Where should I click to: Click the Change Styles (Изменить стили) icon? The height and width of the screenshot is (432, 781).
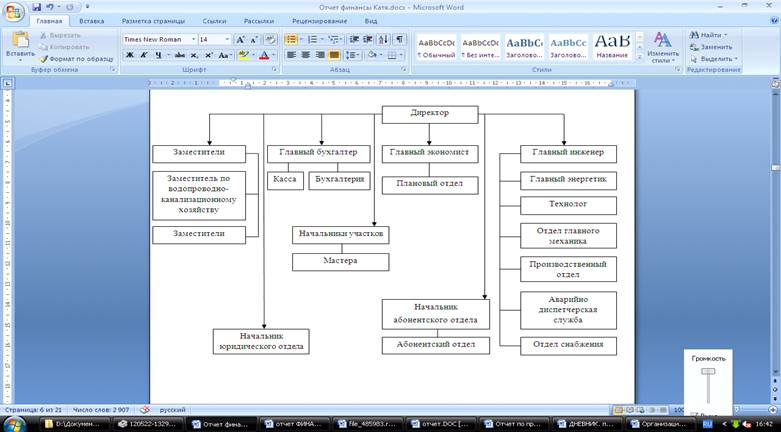(662, 45)
